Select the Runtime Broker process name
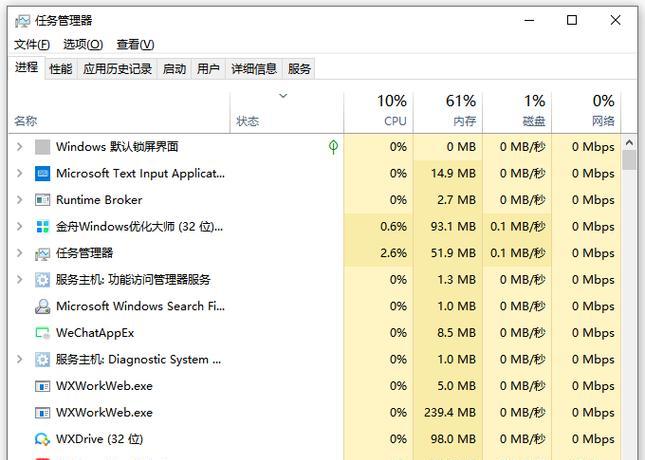 [99, 200]
